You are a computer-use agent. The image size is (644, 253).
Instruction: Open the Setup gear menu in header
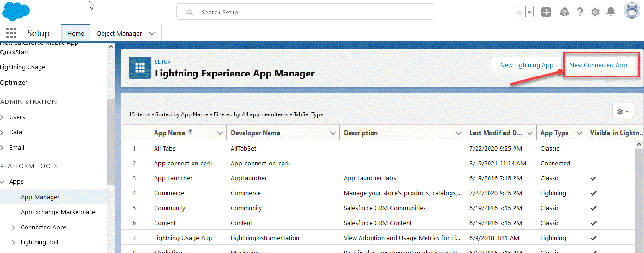[595, 13]
